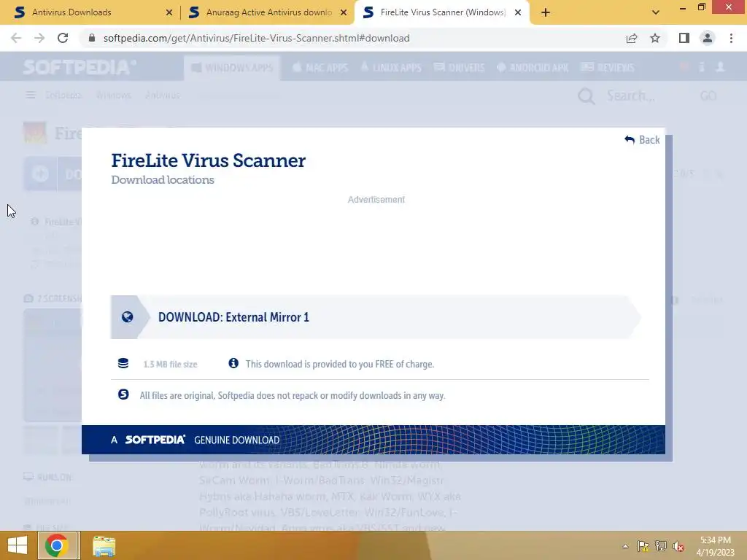Open the Drivers section
Image resolution: width=747 pixels, height=560 pixels.
click(x=460, y=68)
